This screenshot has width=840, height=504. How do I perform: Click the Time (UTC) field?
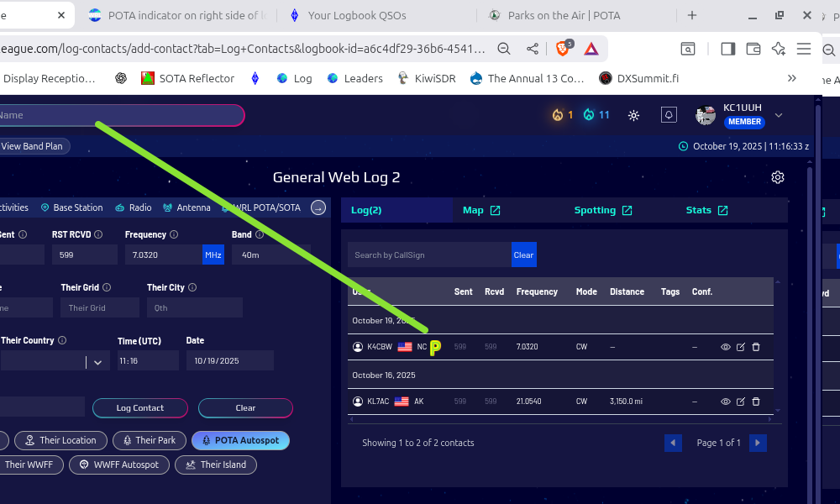coord(148,361)
